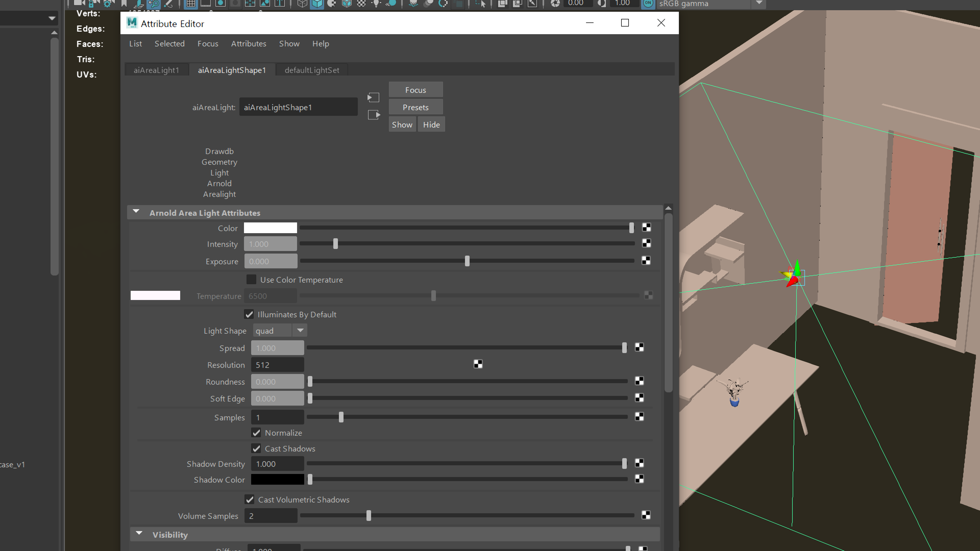
Task: Open the Light Shape dropdown
Action: [x=300, y=330]
